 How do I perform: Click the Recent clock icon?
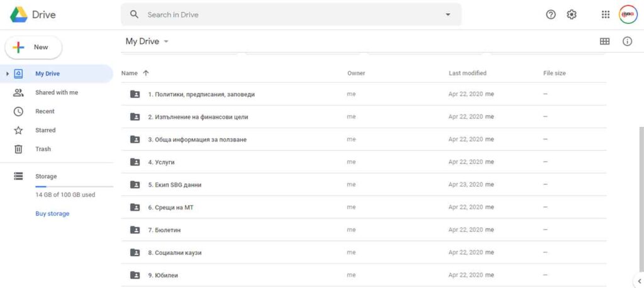[x=18, y=111]
